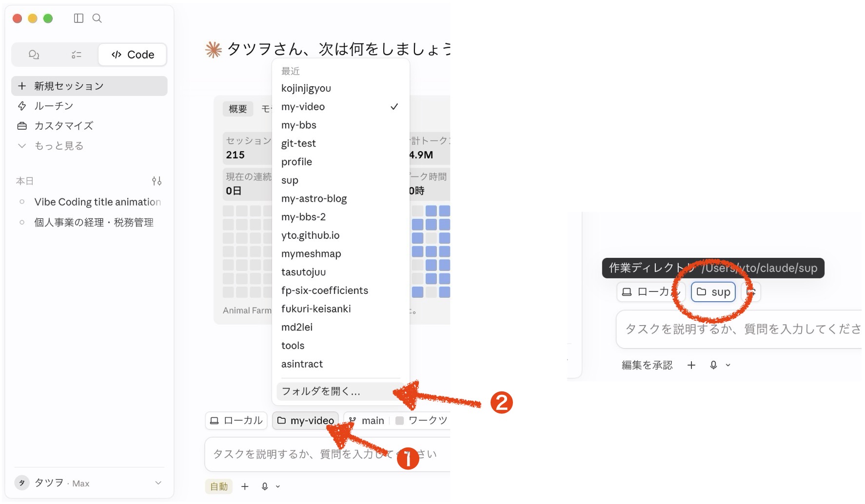Screen dimensions: 865x504
Task: Toggle the 自動 mode button
Action: (219, 486)
